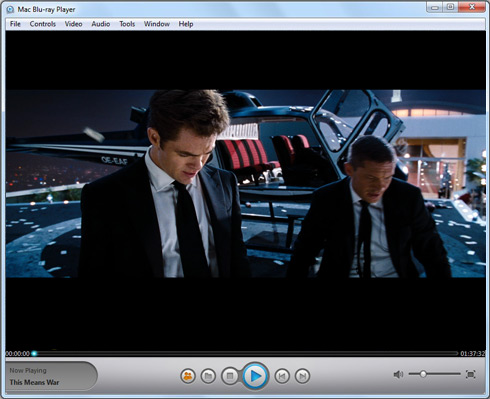This screenshot has width=490, height=399.
Task: Open the File menu
Action: [x=15, y=24]
